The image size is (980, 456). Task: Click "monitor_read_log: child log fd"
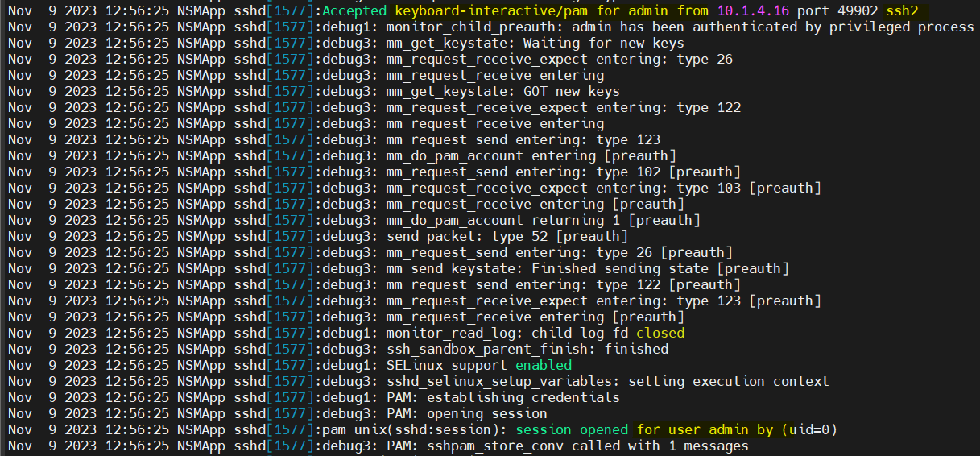(x=507, y=334)
